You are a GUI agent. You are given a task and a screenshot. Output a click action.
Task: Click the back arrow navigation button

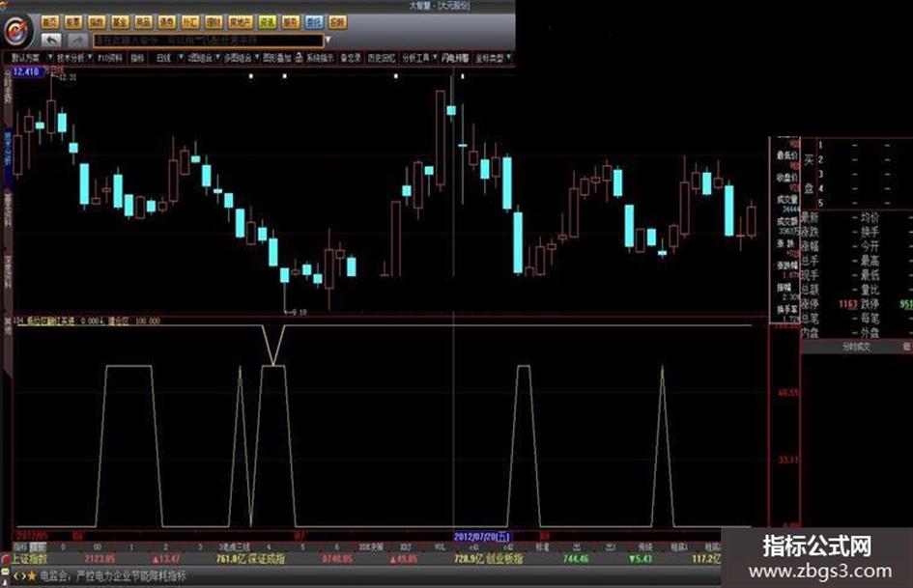click(x=52, y=41)
